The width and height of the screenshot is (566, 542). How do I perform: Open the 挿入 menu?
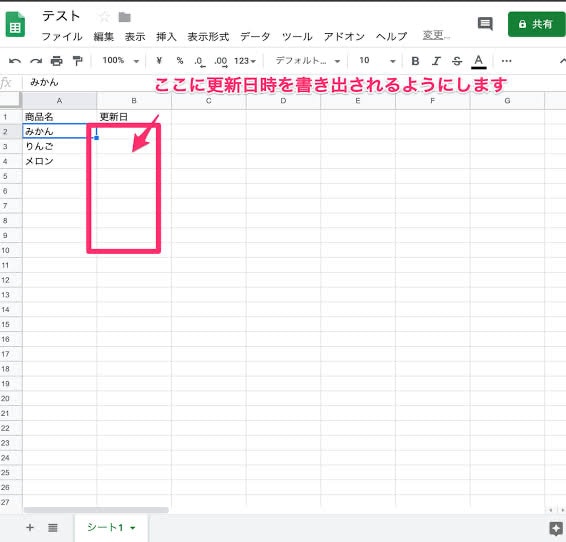coord(166,36)
